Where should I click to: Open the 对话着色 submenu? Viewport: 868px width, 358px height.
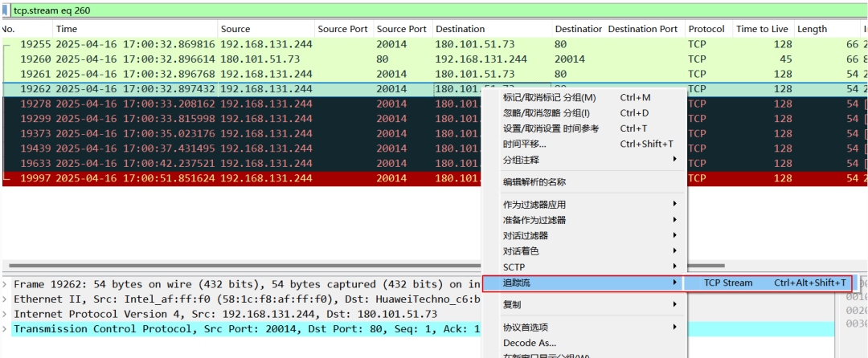(x=583, y=250)
